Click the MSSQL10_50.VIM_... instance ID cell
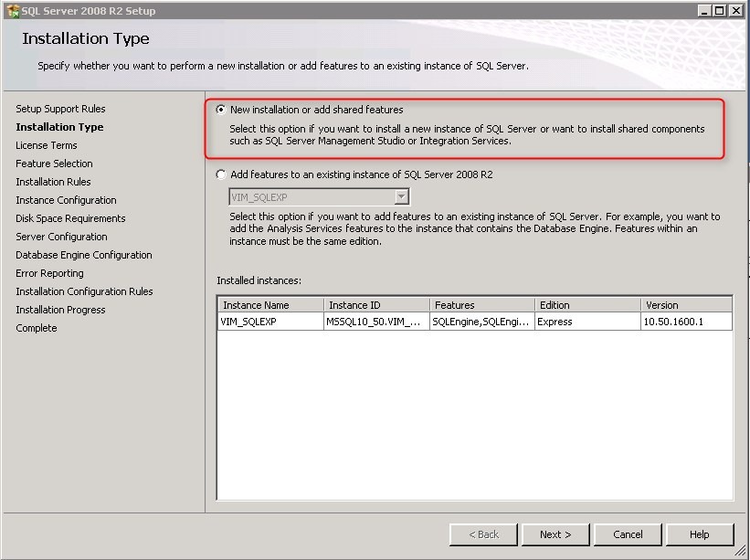Viewport: 750px width, 560px height. [x=377, y=322]
